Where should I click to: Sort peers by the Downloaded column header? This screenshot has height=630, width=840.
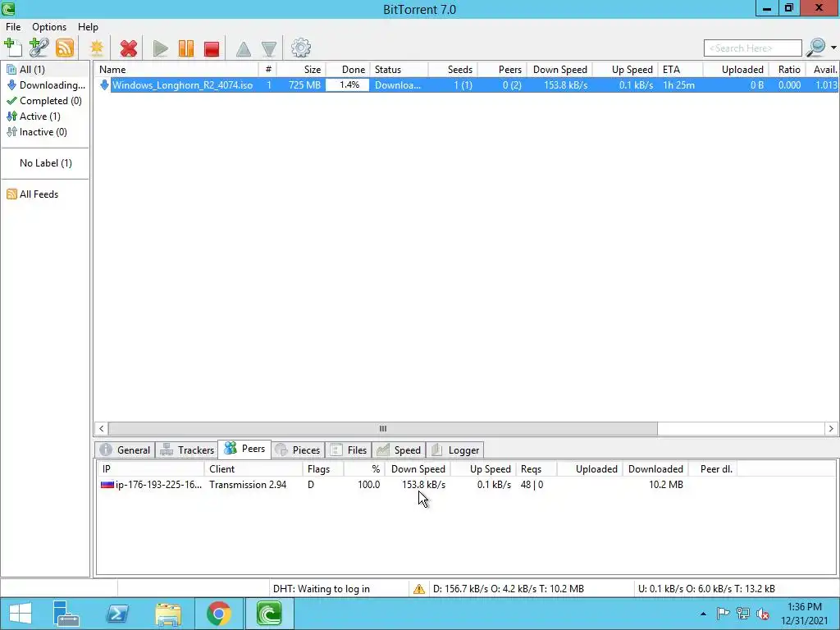(655, 469)
